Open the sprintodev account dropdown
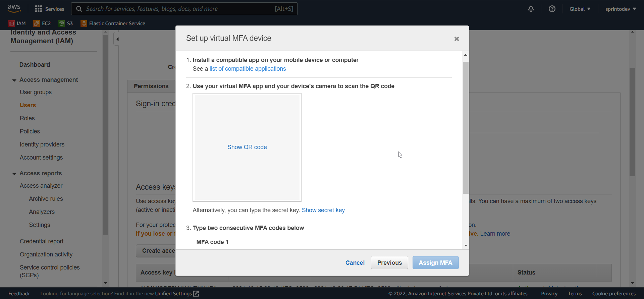Image resolution: width=644 pixels, height=299 pixels. [x=621, y=9]
